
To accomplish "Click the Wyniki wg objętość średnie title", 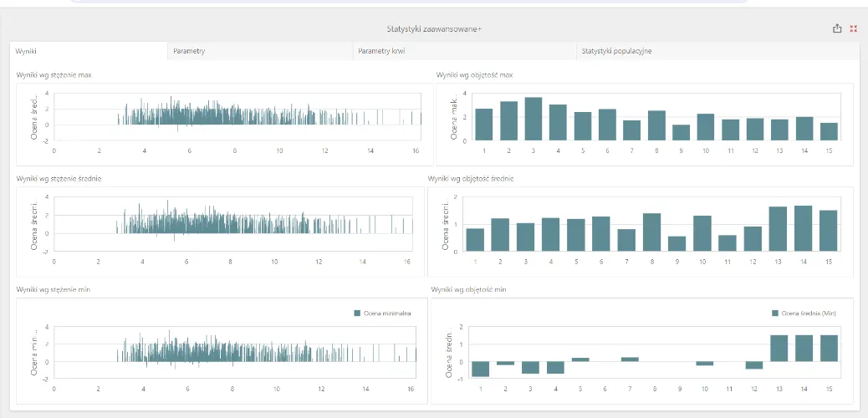I will (x=471, y=179).
